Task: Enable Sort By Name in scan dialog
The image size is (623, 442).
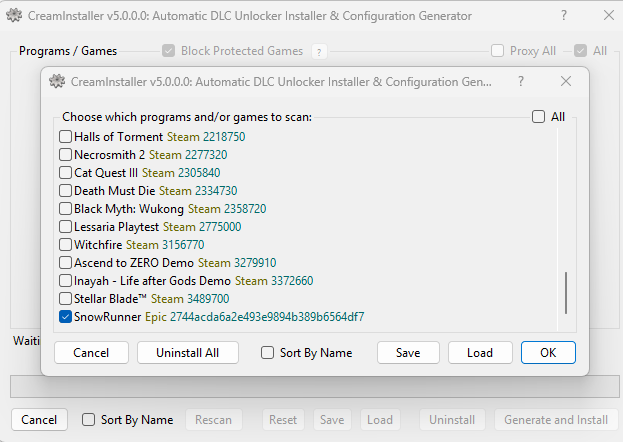Action: coord(267,353)
